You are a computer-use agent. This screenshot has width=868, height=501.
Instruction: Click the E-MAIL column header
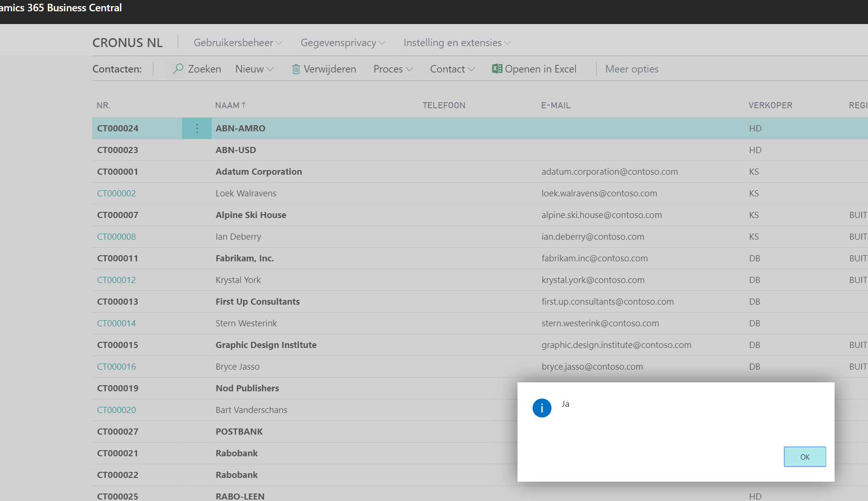[556, 105]
